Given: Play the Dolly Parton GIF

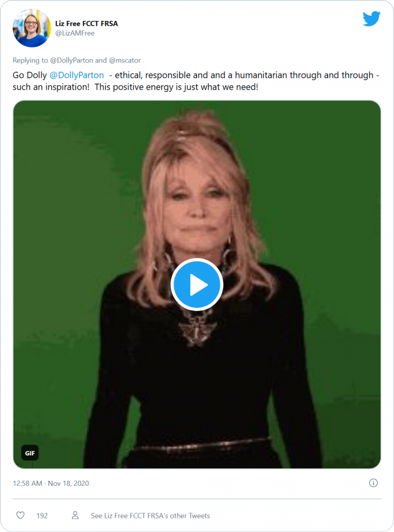Looking at the screenshot, I should point(197,285).
